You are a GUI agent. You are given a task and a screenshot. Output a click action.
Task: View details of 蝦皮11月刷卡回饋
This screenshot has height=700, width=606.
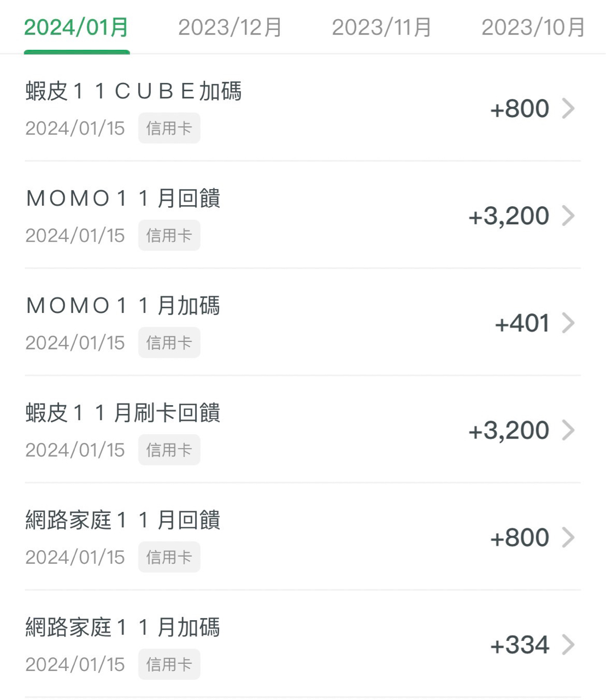click(303, 430)
